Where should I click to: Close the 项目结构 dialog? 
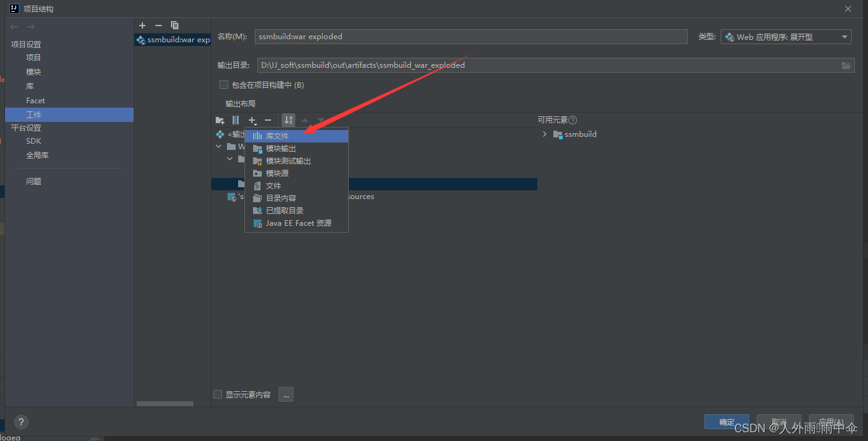click(848, 9)
